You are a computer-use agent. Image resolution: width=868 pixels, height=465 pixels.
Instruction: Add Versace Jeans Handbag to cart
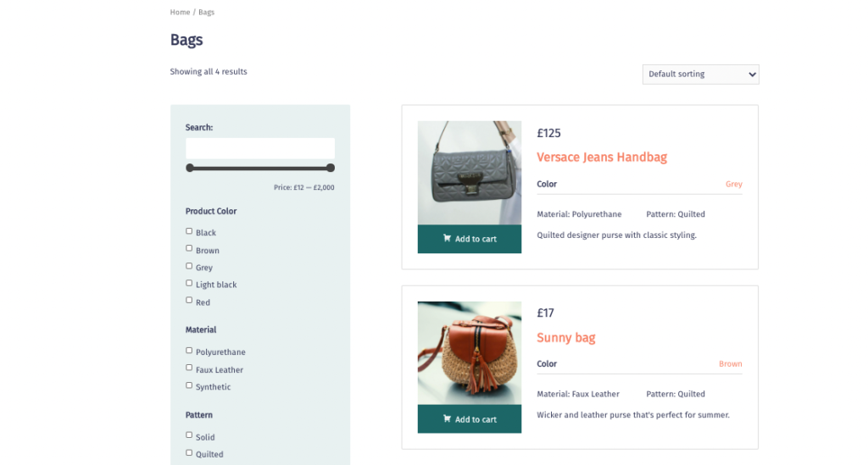click(x=470, y=239)
